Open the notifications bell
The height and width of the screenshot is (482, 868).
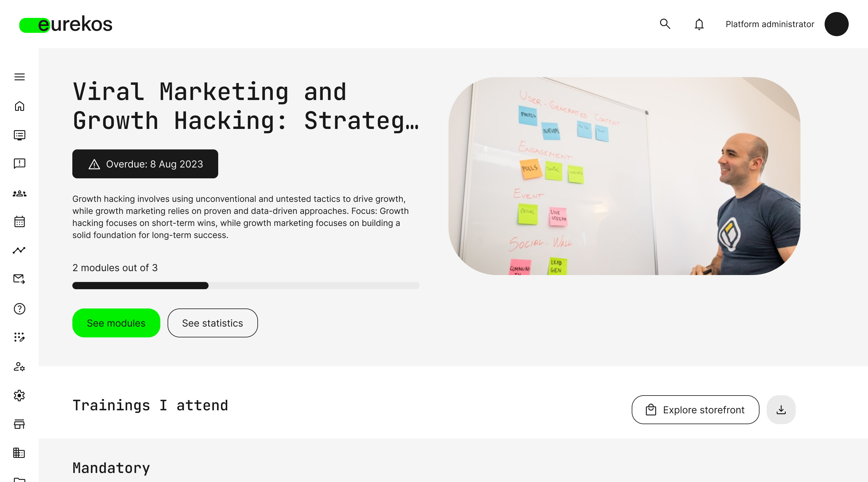point(699,24)
